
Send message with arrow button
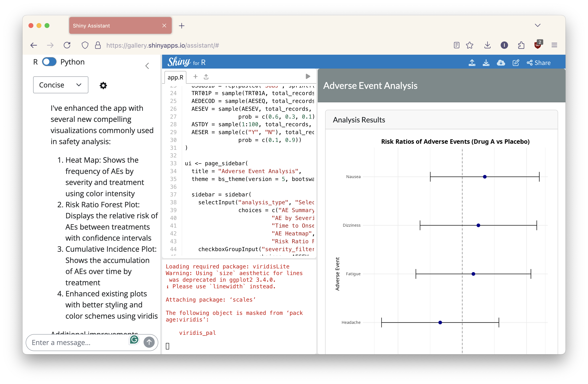tap(149, 342)
